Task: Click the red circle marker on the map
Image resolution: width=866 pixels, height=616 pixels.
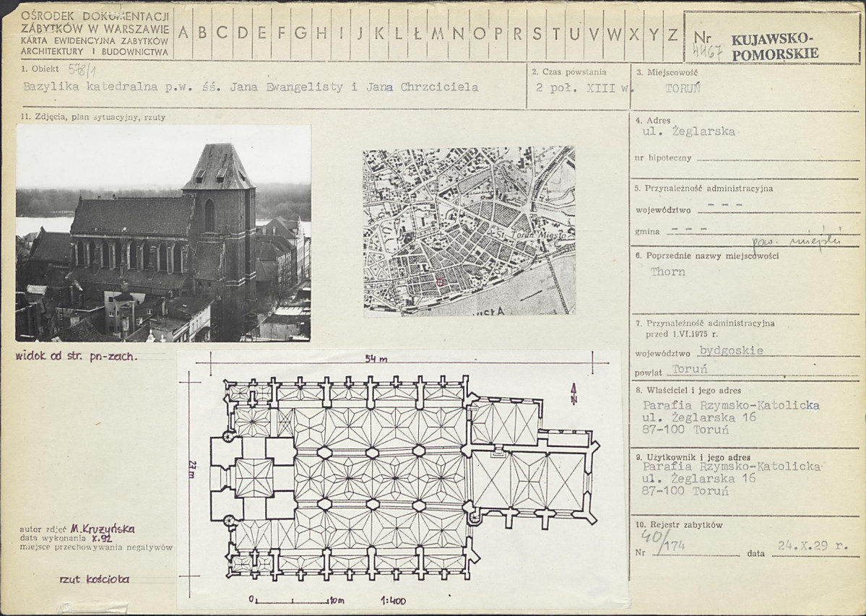Action: [x=439, y=282]
